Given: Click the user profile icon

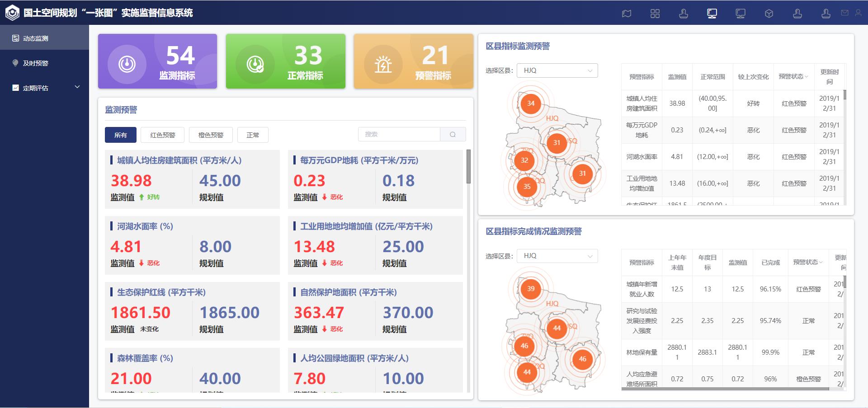Looking at the screenshot, I should pos(858,13).
